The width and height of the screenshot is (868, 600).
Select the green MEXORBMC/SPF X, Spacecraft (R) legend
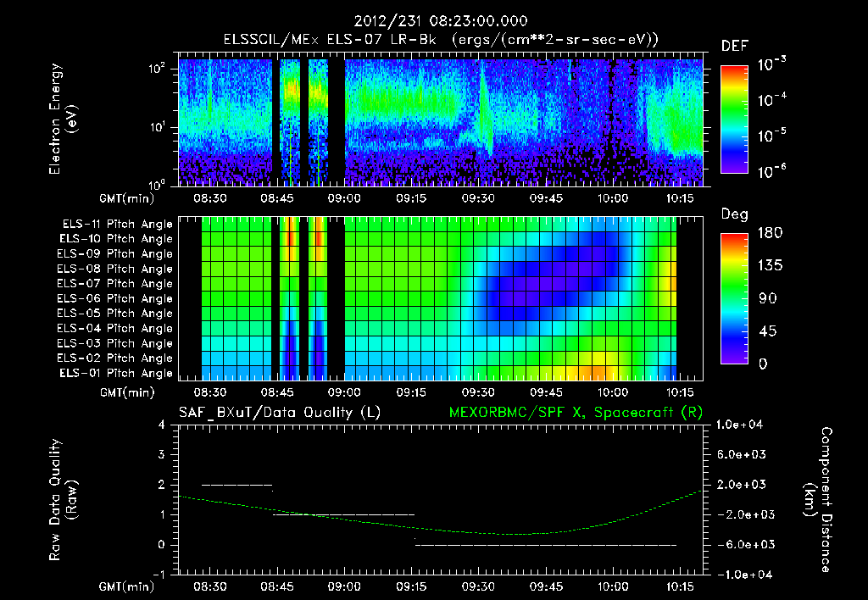[x=576, y=413]
